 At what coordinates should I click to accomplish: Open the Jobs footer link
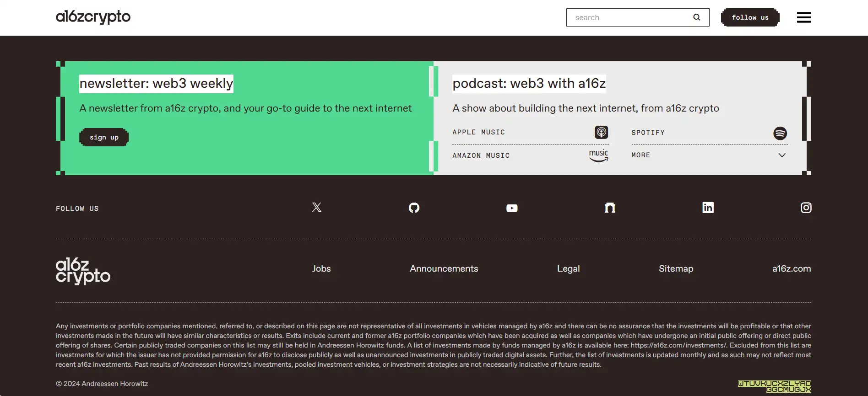point(321,269)
